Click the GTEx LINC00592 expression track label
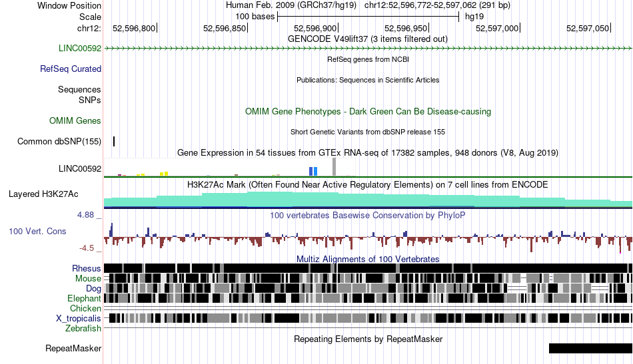This screenshot has width=633, height=364. point(80,168)
